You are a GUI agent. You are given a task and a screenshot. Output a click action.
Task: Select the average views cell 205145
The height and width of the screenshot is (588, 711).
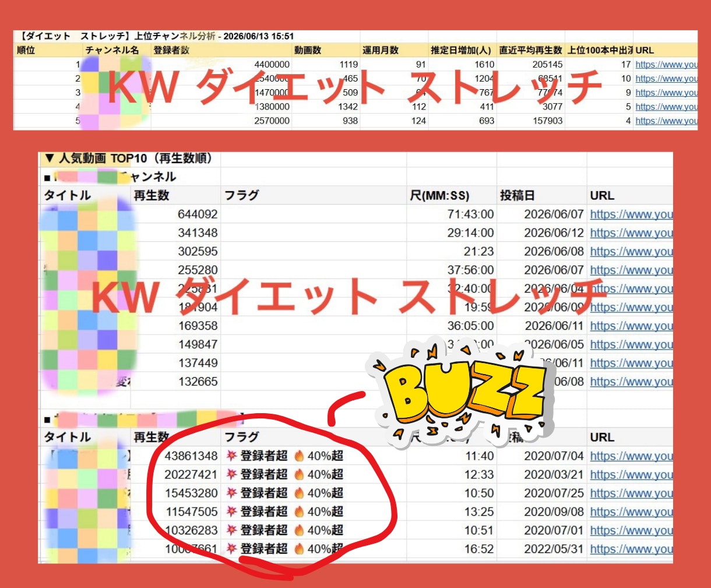pyautogui.click(x=547, y=65)
